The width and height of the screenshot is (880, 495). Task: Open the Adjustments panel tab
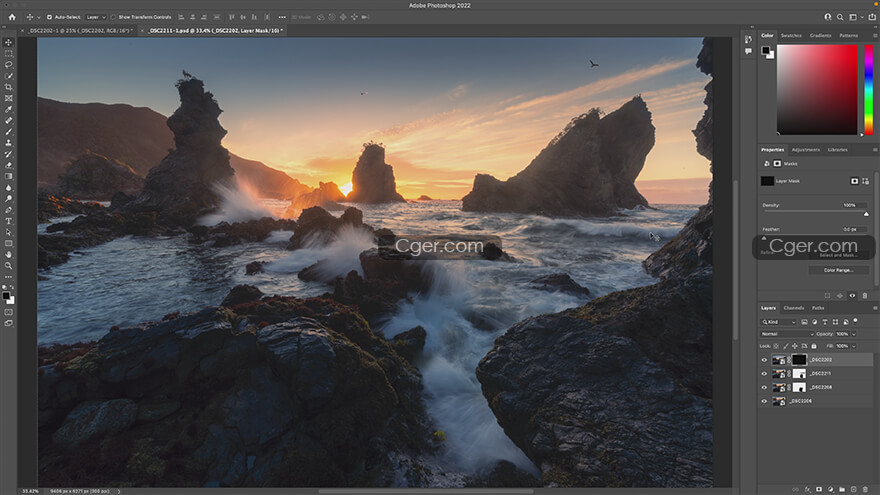click(x=805, y=149)
